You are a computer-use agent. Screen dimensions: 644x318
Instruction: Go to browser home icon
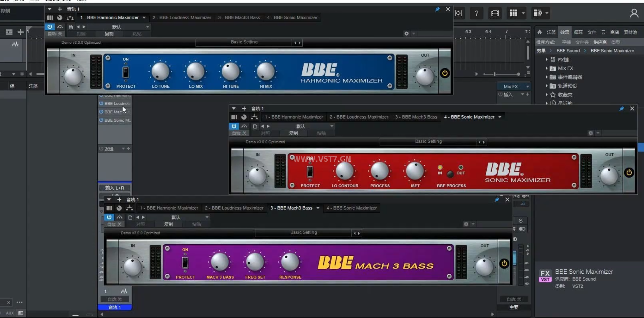(x=540, y=32)
